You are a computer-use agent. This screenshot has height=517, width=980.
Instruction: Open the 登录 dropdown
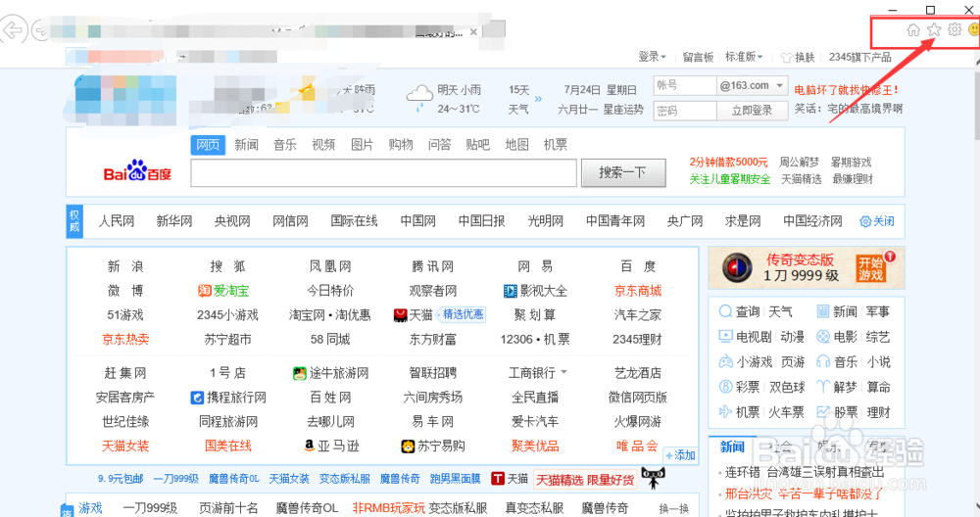(652, 57)
